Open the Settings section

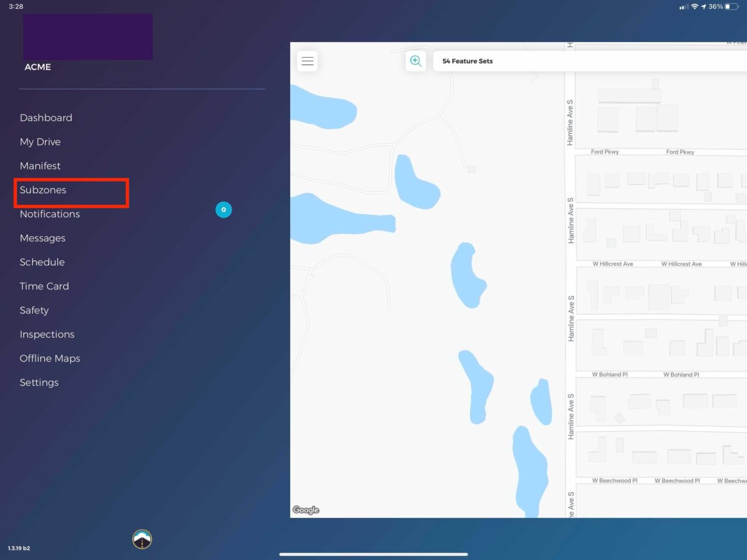pos(39,382)
